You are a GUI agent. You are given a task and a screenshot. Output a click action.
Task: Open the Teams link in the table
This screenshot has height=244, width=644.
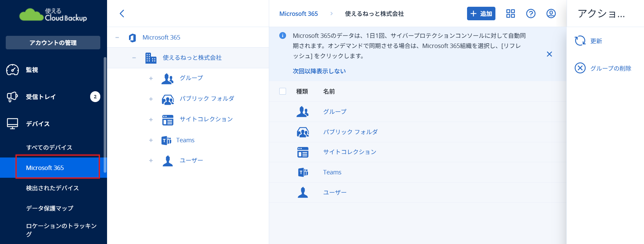(332, 172)
